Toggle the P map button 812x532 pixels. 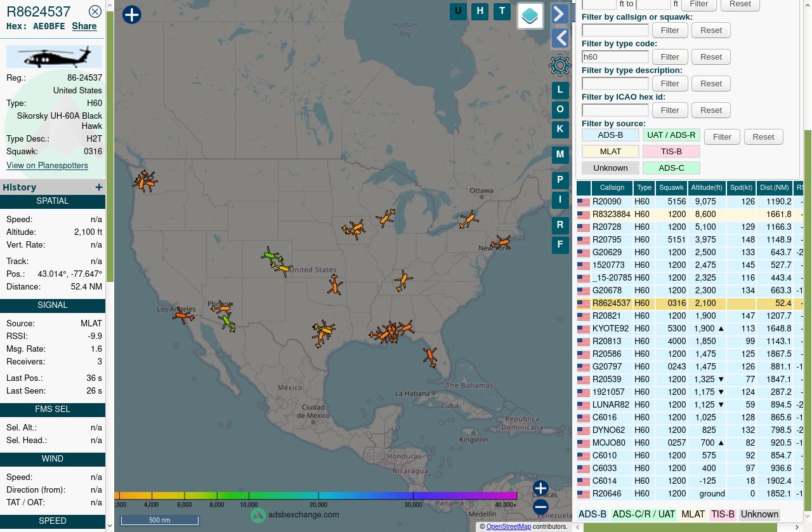560,180
